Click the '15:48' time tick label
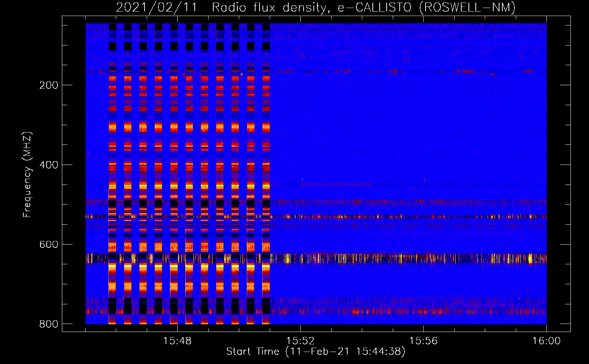 coord(177,341)
